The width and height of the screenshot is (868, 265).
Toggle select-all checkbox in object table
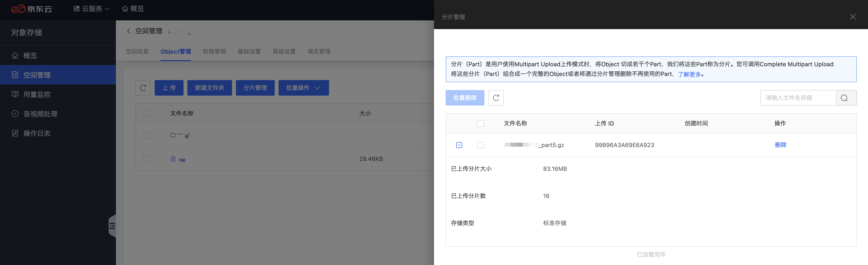[147, 114]
